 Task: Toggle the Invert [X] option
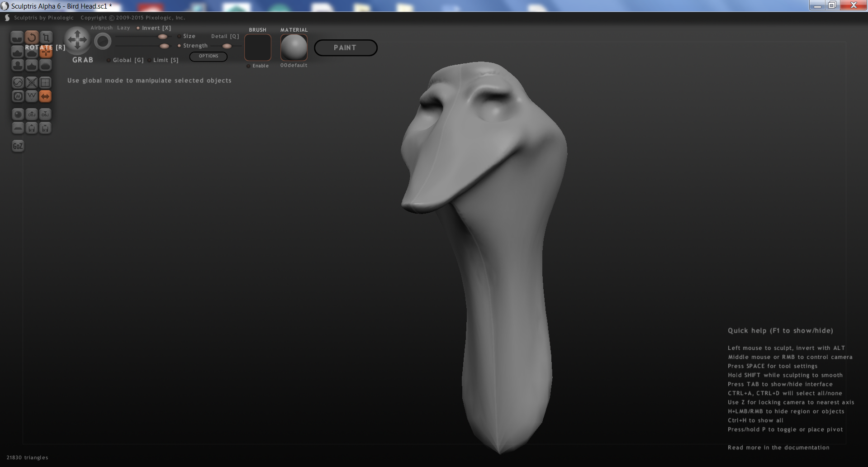154,28
